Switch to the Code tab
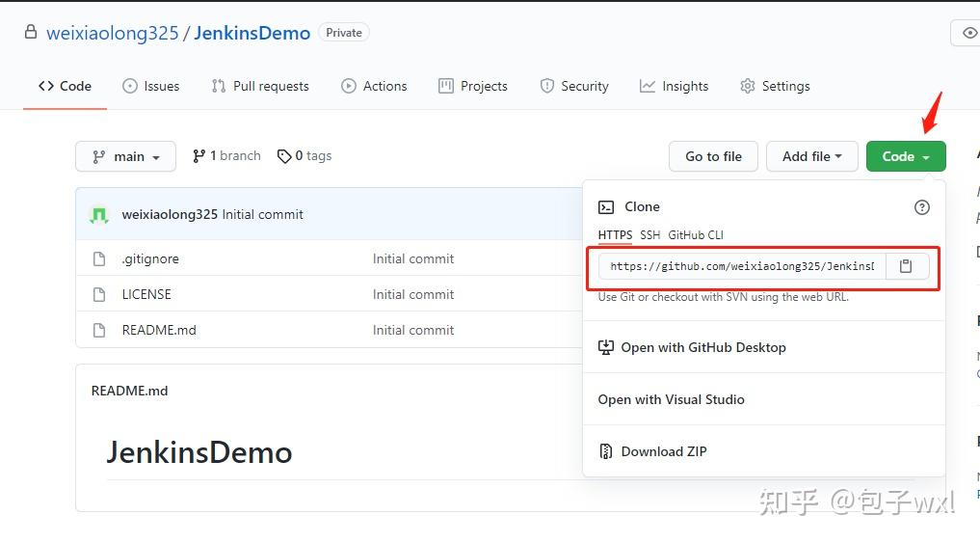 click(65, 87)
